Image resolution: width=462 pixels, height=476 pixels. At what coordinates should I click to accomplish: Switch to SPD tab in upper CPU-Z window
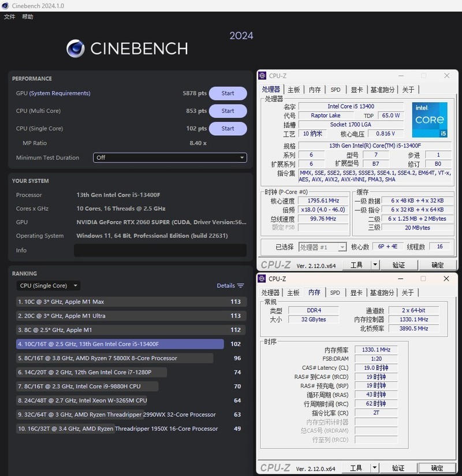pyautogui.click(x=336, y=90)
